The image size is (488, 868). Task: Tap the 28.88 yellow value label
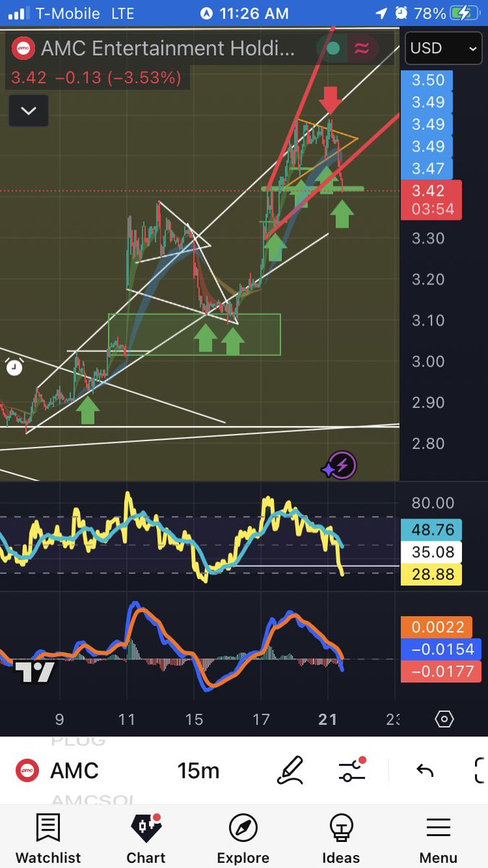[x=432, y=576]
